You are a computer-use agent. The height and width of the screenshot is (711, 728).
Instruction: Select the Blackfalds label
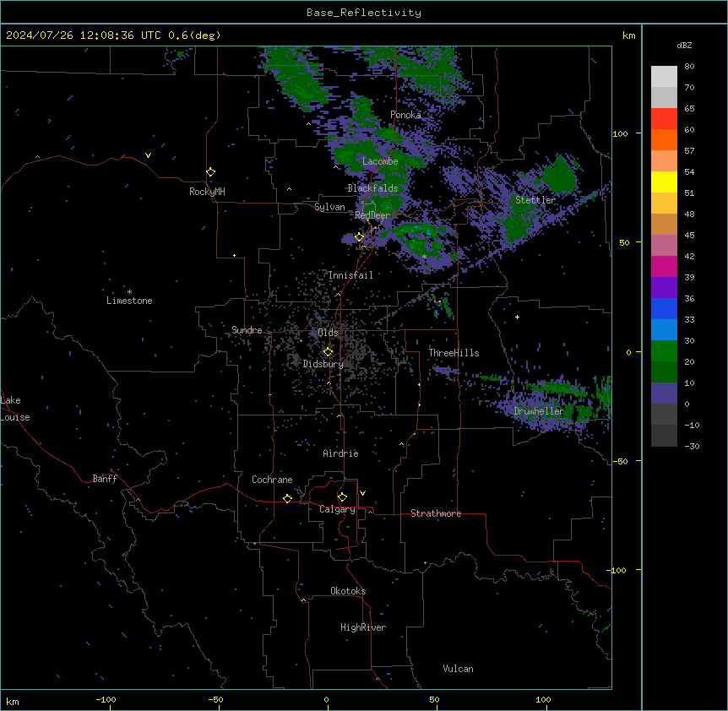372,188
